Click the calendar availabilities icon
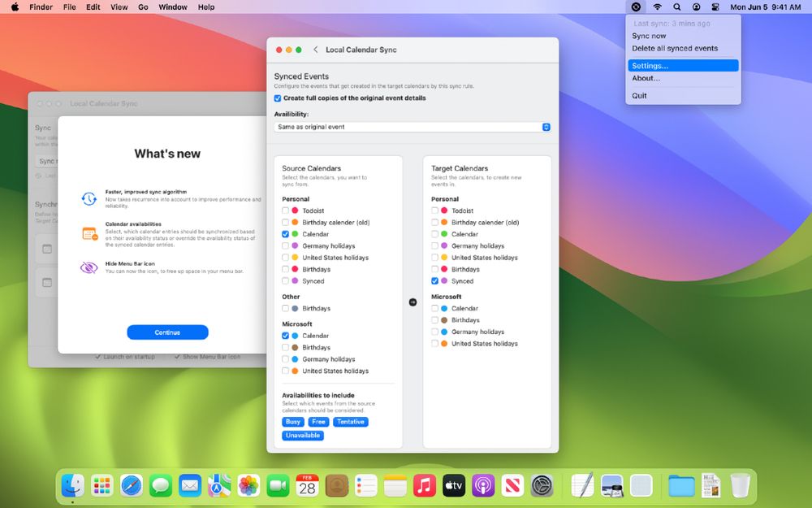 89,234
